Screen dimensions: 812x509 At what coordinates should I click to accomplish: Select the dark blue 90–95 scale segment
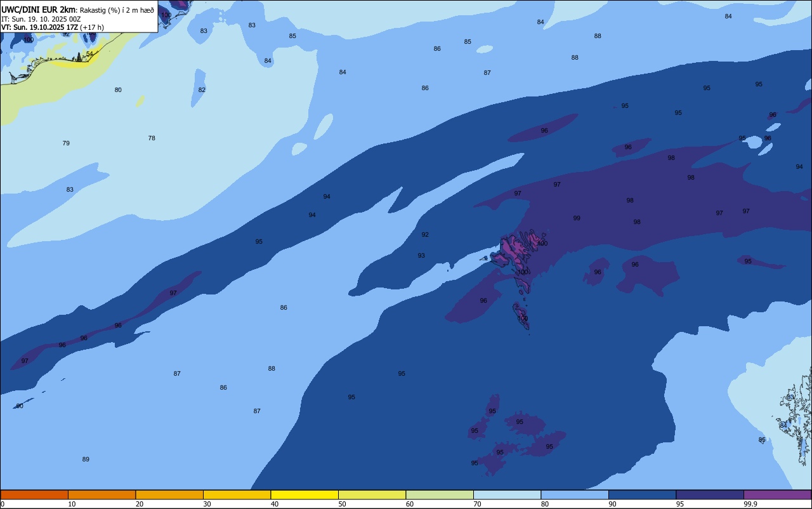click(642, 494)
